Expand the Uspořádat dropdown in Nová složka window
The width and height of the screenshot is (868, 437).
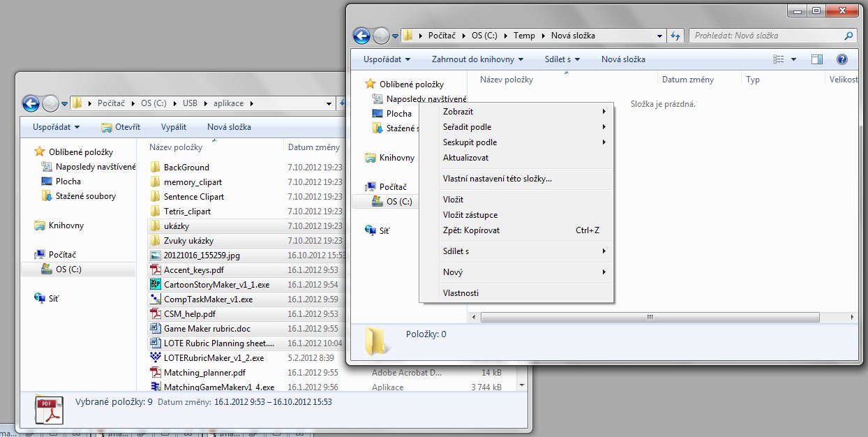387,59
